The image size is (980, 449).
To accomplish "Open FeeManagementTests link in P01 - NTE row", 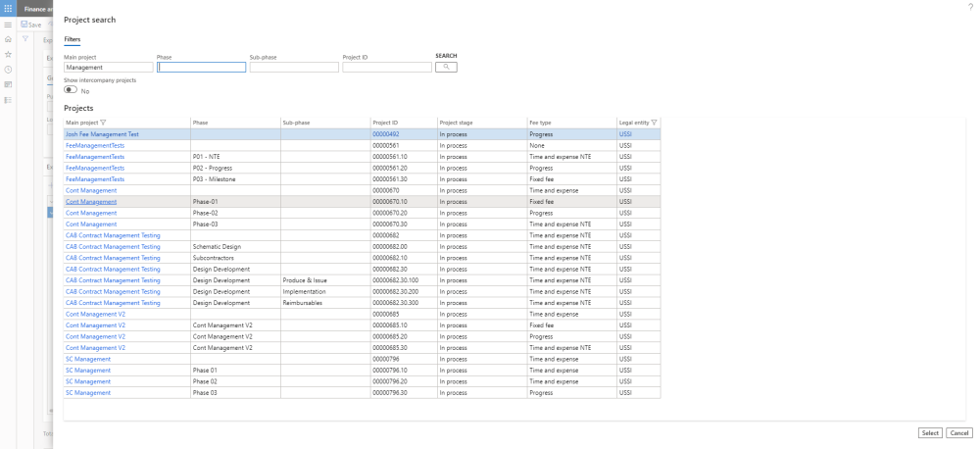I will pos(95,157).
